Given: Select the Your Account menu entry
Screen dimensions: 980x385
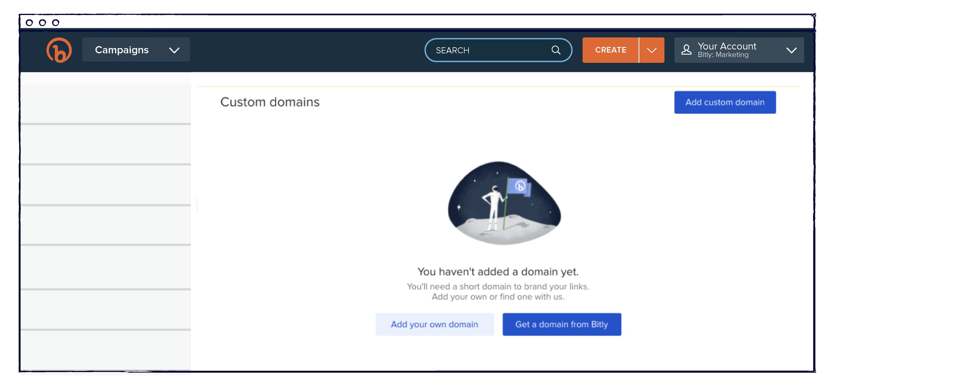Looking at the screenshot, I should 737,50.
